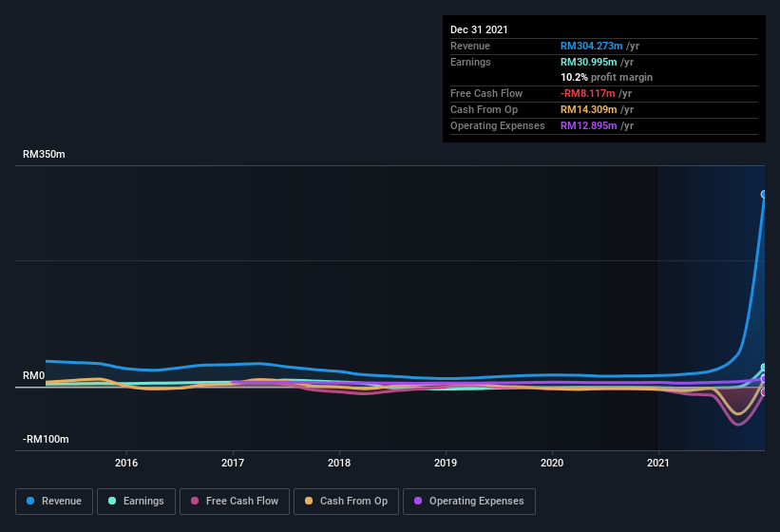Click the Free Cash Flow label in tooltip

click(x=486, y=93)
